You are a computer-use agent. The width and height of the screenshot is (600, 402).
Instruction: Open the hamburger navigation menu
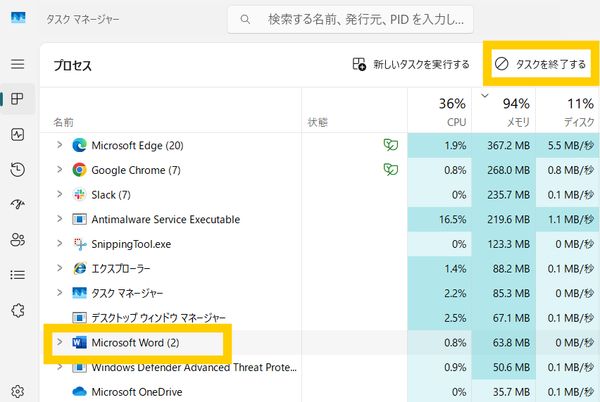coord(18,64)
